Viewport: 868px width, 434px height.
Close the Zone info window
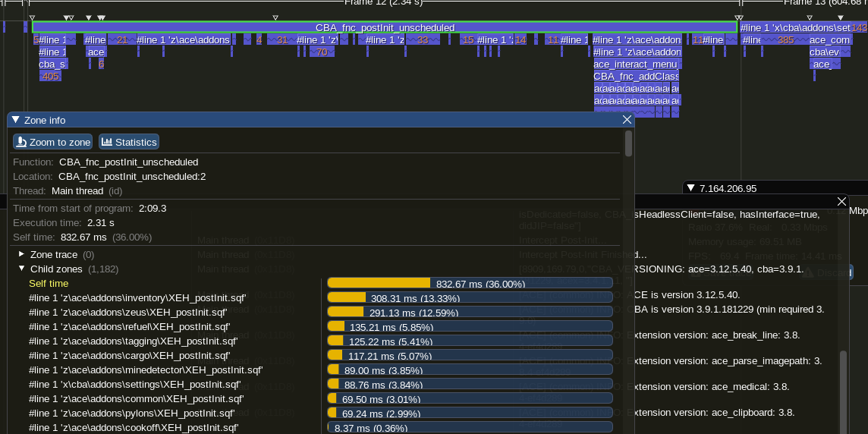click(x=627, y=120)
